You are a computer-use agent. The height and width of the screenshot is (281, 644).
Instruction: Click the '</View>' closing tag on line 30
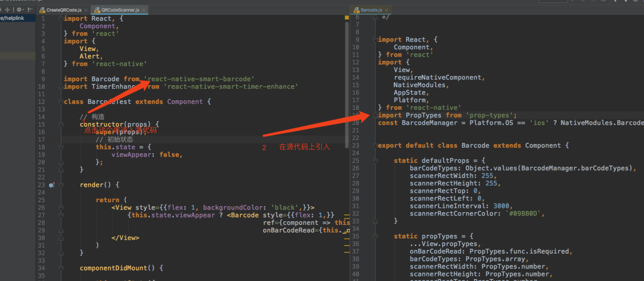pos(125,238)
